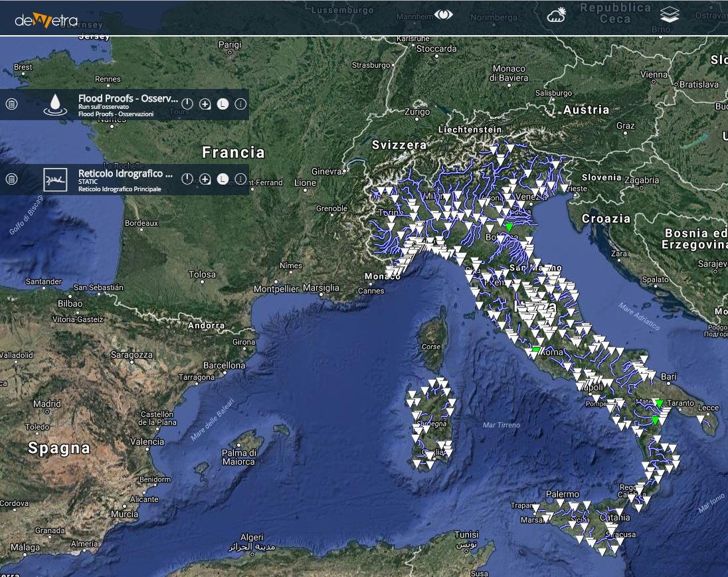Open the weather cloud icon in top bar
This screenshot has height=577, width=728.
[x=556, y=15]
